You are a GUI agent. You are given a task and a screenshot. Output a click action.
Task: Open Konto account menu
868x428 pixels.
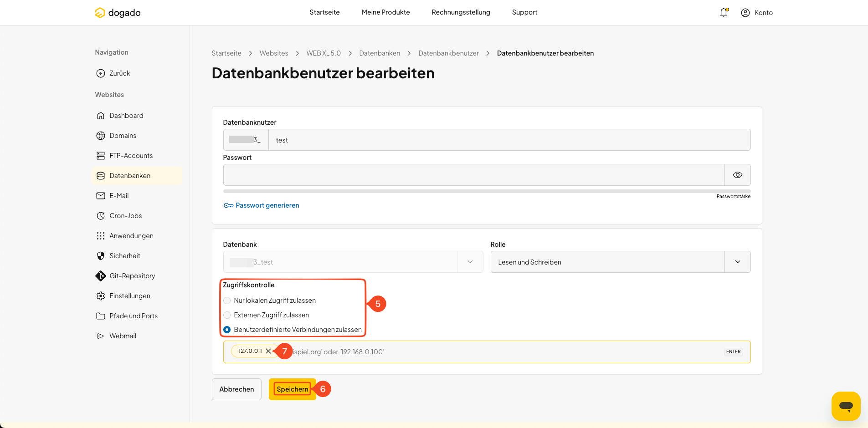[757, 13]
